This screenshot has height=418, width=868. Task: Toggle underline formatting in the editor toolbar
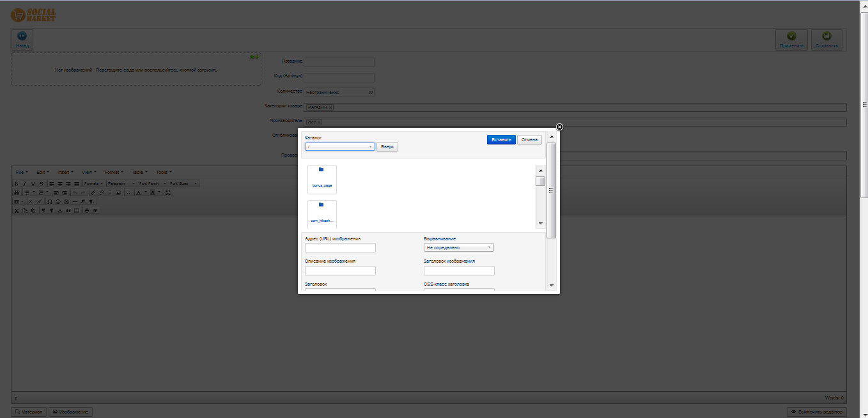point(33,183)
